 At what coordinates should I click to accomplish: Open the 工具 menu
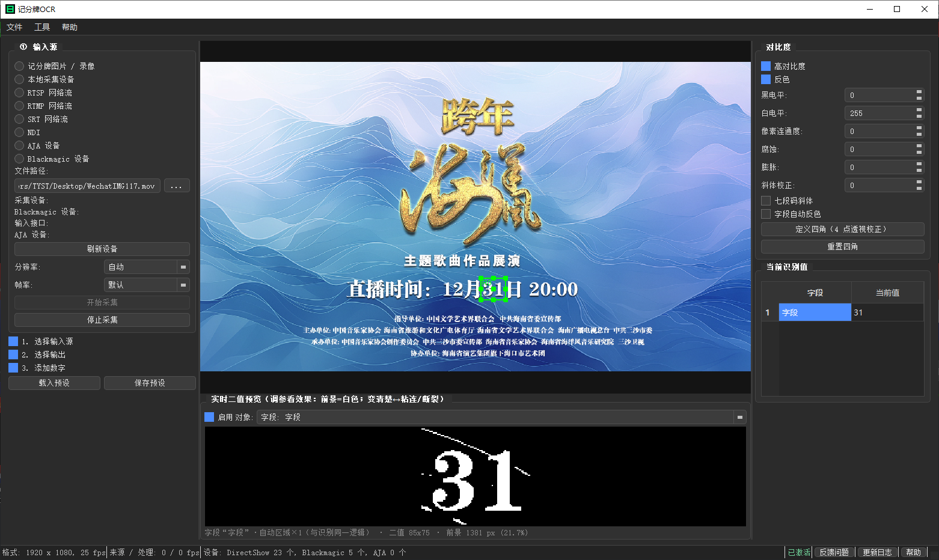tap(42, 27)
